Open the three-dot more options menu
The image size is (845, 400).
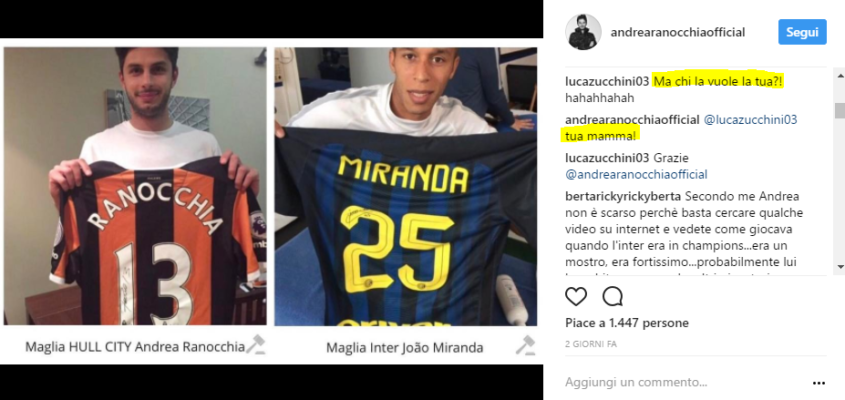(x=819, y=383)
